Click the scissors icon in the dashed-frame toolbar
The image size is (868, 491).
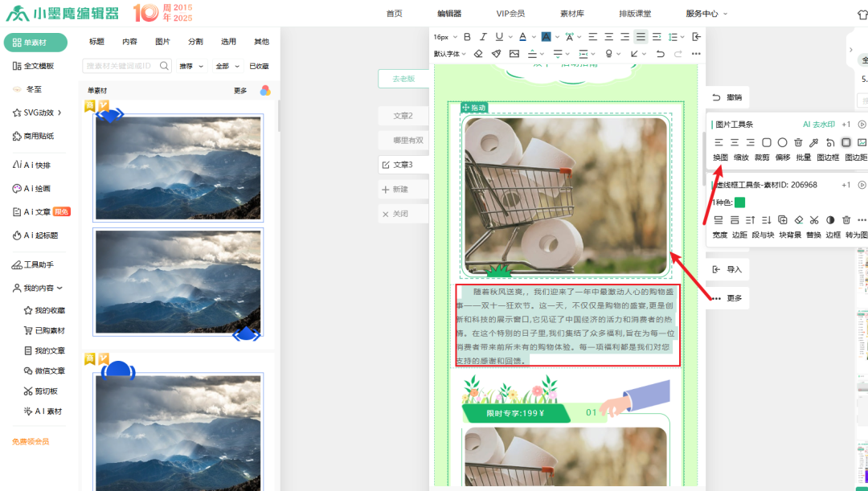[814, 219]
